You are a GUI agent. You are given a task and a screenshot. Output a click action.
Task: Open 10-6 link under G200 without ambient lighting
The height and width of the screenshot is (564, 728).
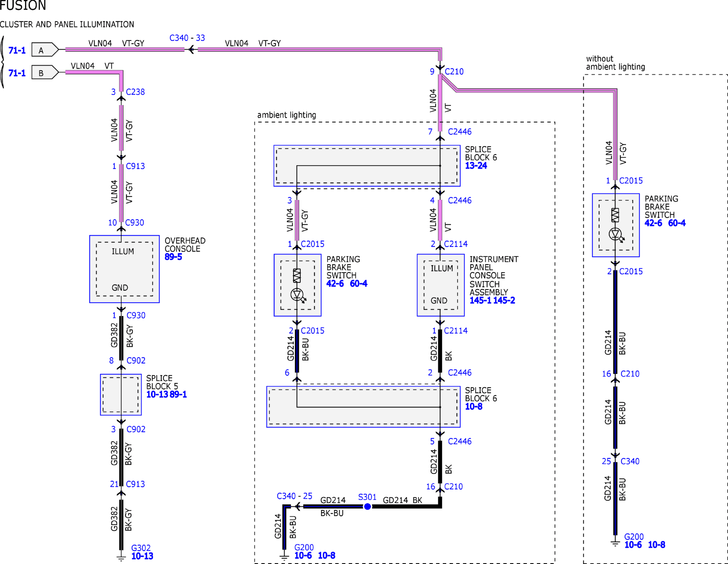tap(633, 545)
